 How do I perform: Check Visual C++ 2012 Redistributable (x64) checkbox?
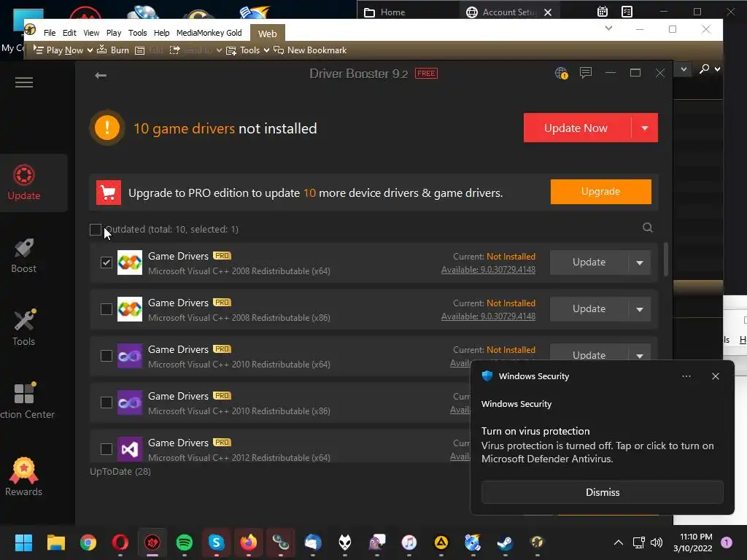tap(107, 449)
